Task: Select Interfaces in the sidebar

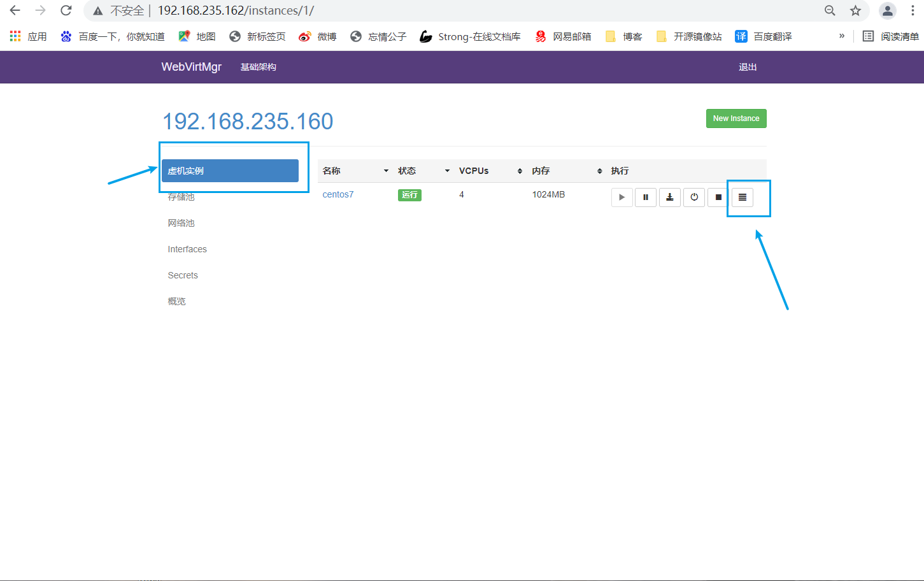Action: (187, 249)
